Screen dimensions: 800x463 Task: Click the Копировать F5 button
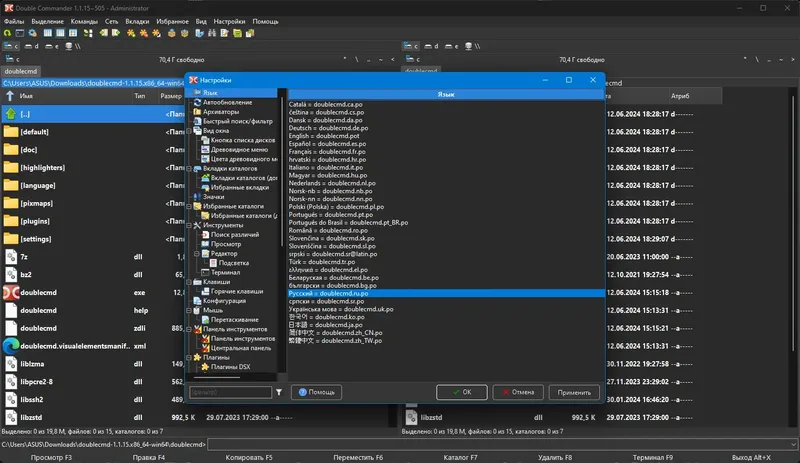pos(249,457)
